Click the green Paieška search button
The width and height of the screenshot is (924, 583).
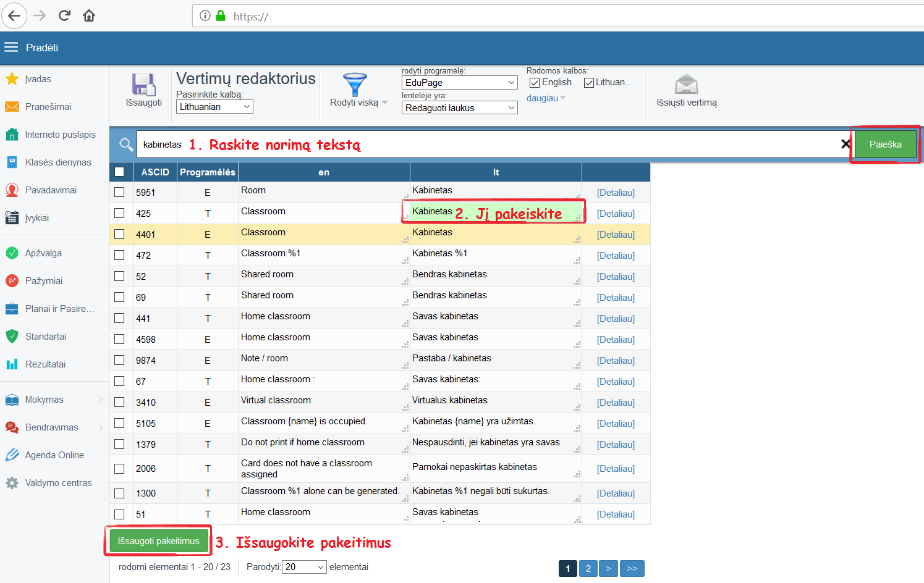[x=885, y=145]
